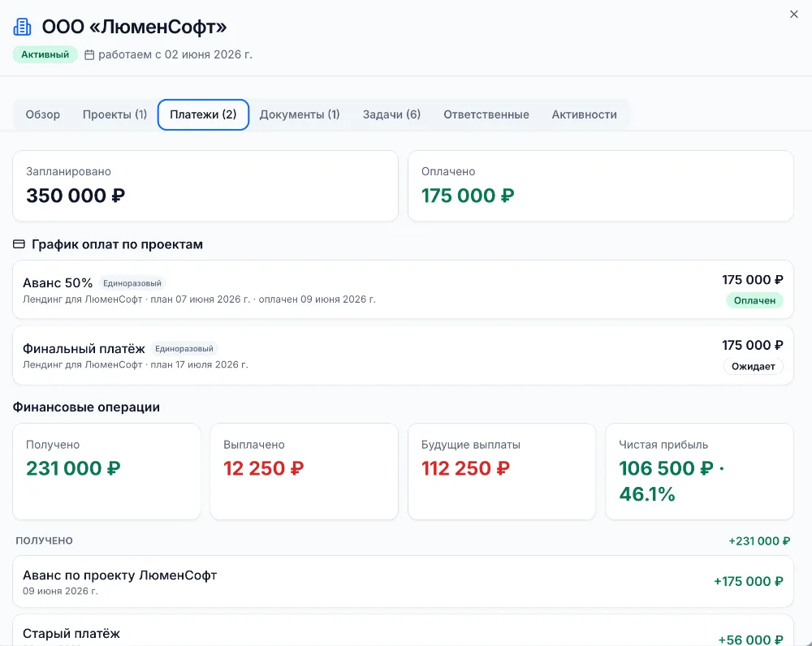Open the Обзор tab
This screenshot has height=646, width=812.
pyautogui.click(x=43, y=114)
